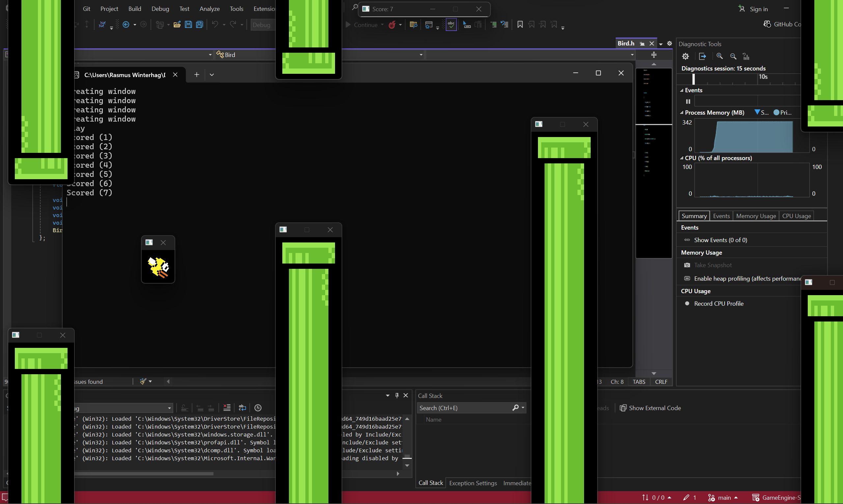Open the Project menu
The width and height of the screenshot is (843, 504).
(x=109, y=9)
